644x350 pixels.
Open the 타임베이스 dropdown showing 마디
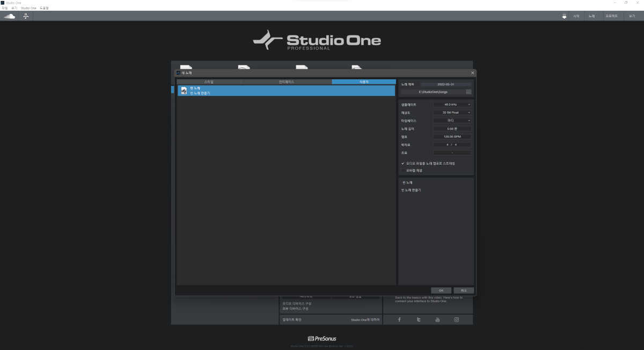pyautogui.click(x=452, y=121)
